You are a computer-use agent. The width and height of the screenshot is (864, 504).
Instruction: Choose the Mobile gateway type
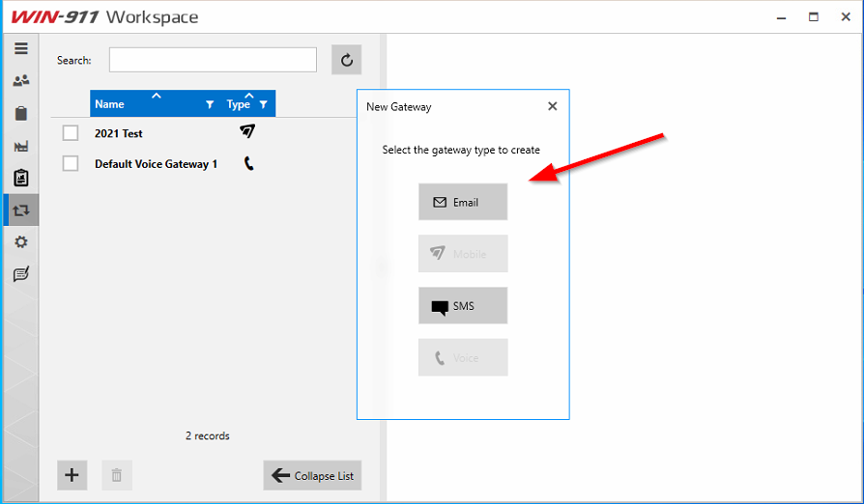tap(463, 254)
